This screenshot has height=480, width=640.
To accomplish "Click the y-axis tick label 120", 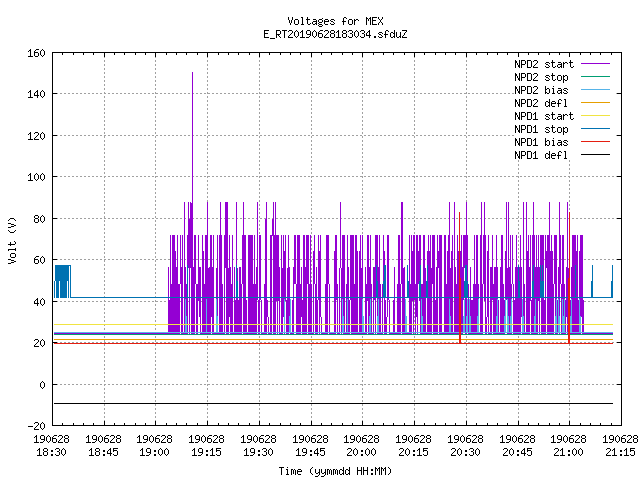I will 36,136.
